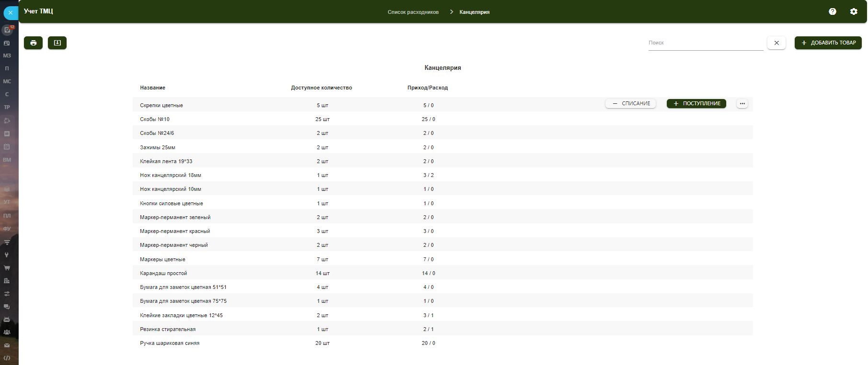
Task: Click the robot icon in sidebar
Action: [x=7, y=319]
